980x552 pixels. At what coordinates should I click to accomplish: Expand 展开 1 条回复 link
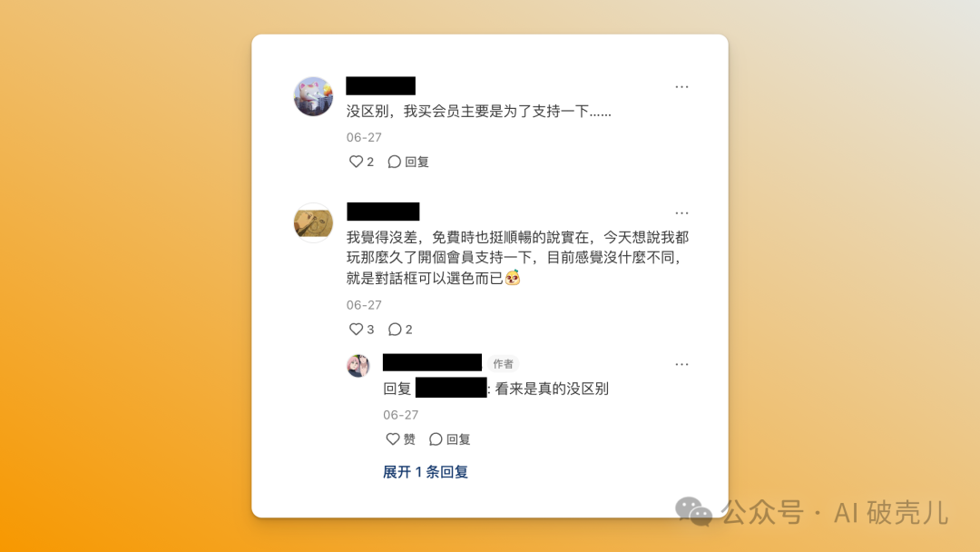click(x=426, y=472)
